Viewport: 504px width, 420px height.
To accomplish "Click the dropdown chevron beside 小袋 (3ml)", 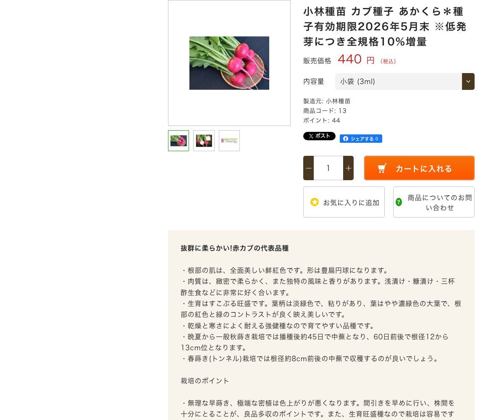I will [468, 81].
